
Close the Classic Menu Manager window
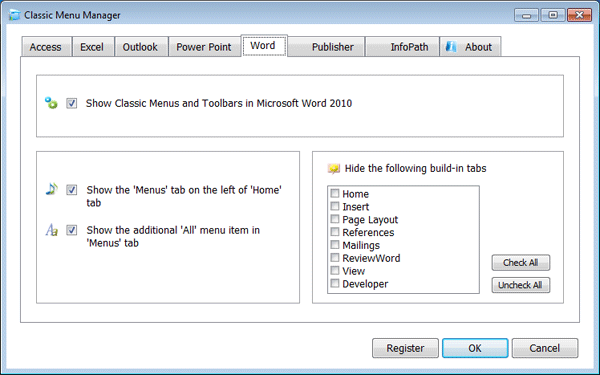point(579,15)
